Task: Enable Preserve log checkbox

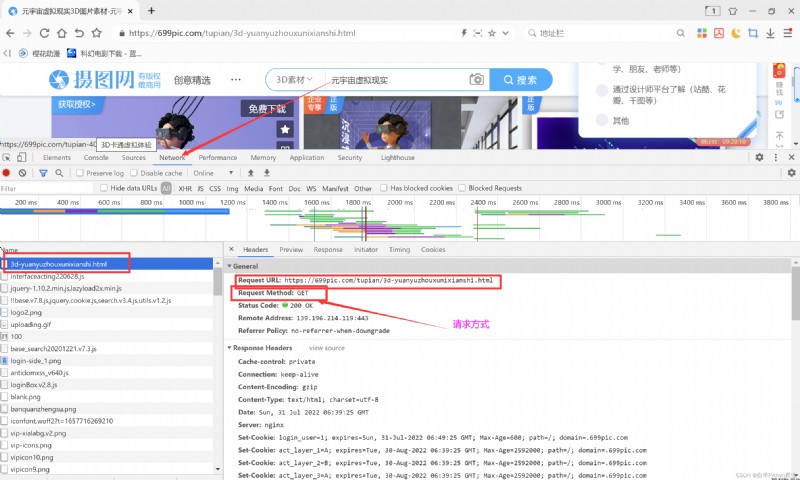Action: point(80,173)
